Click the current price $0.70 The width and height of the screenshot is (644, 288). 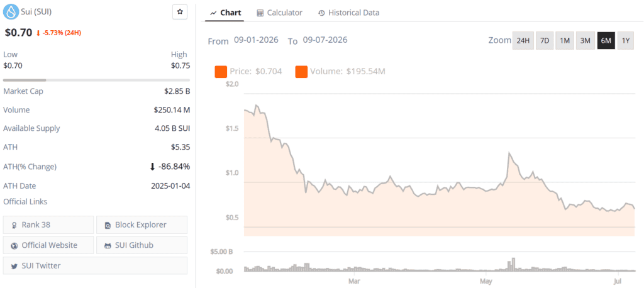[x=18, y=33]
